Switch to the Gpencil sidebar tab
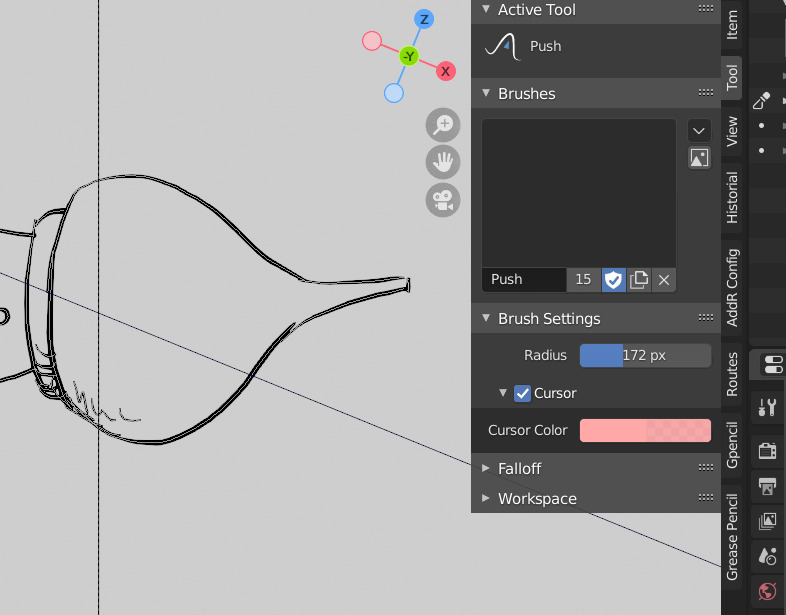Viewport: 786px width, 615px height. coord(732,445)
